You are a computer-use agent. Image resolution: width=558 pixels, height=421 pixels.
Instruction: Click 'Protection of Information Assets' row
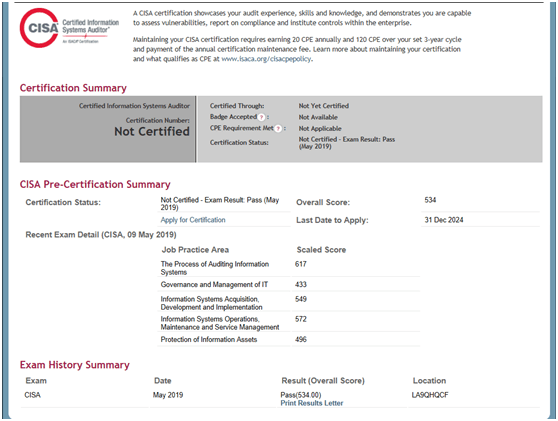(209, 339)
